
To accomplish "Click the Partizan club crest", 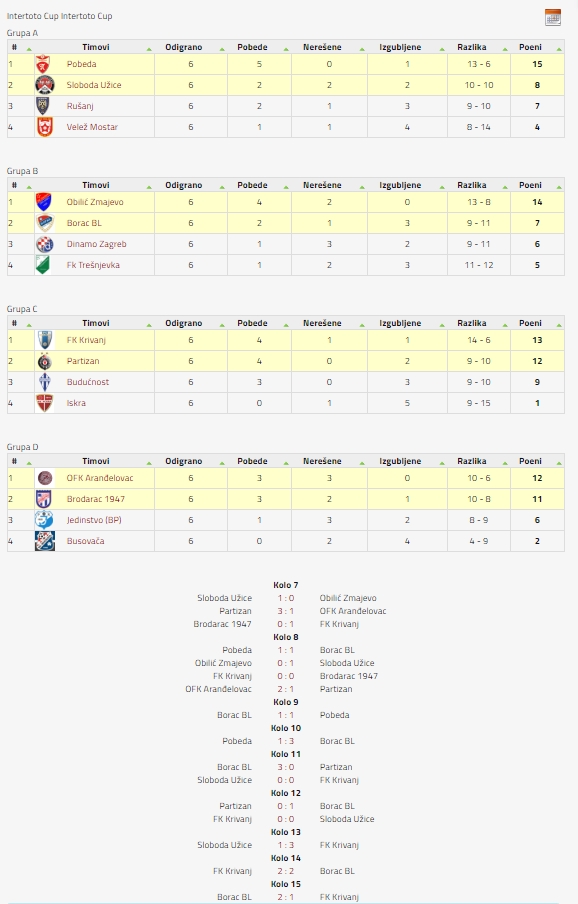I will click(44, 361).
